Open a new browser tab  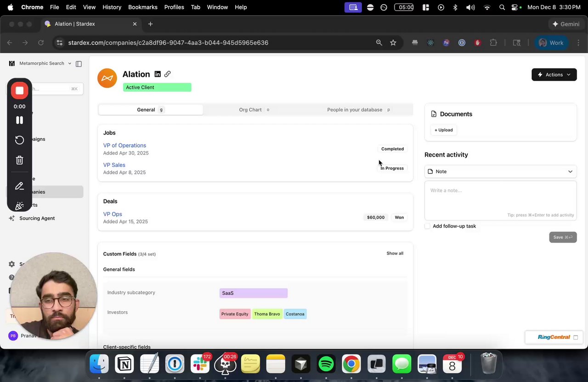(150, 24)
